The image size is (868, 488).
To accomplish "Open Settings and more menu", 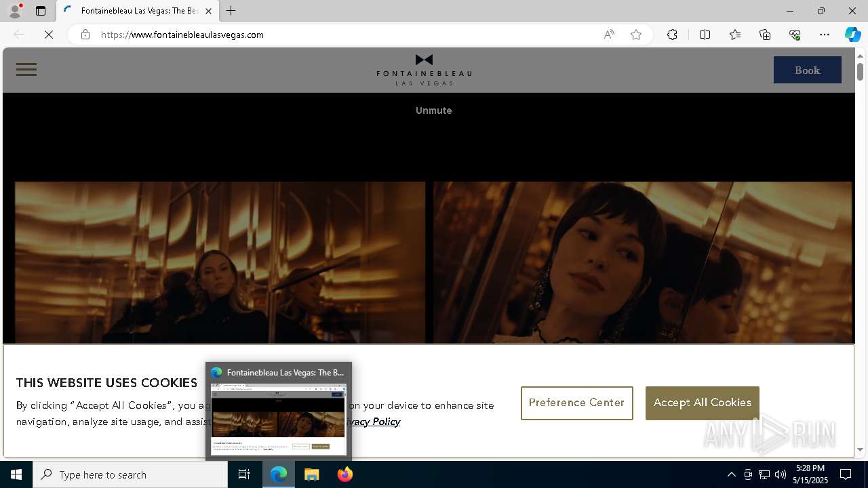I will [825, 35].
